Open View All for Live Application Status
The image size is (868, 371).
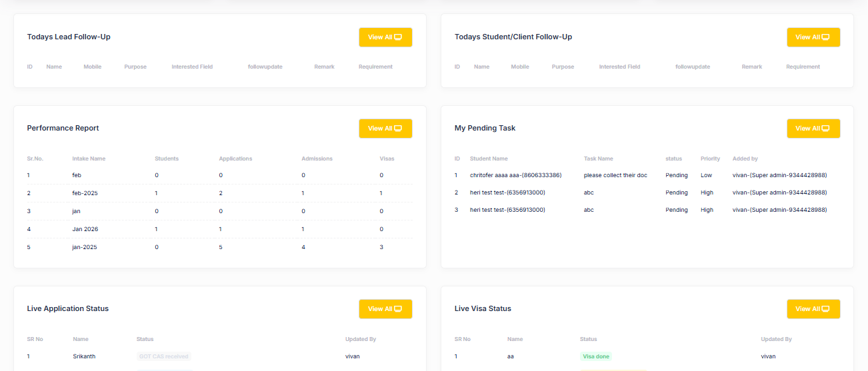385,309
